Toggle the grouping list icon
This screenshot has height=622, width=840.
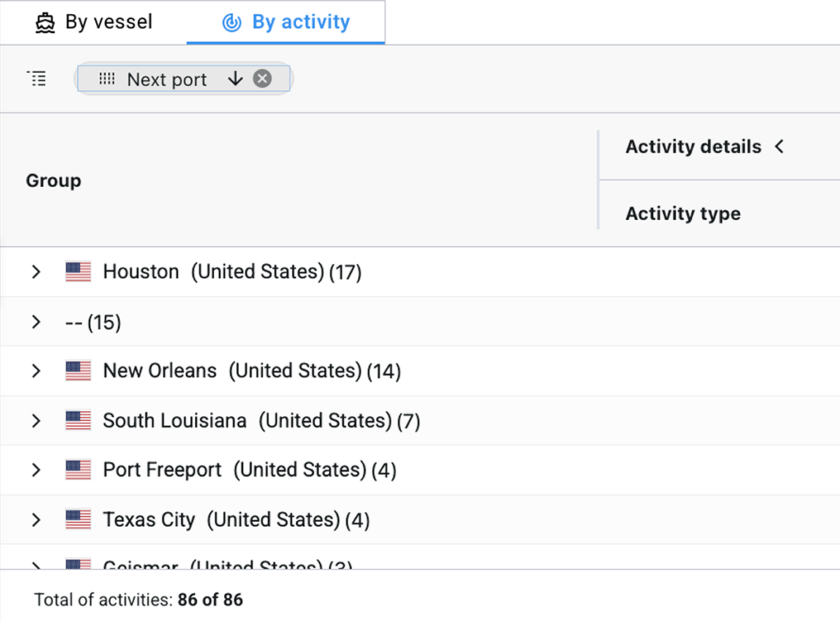36,79
